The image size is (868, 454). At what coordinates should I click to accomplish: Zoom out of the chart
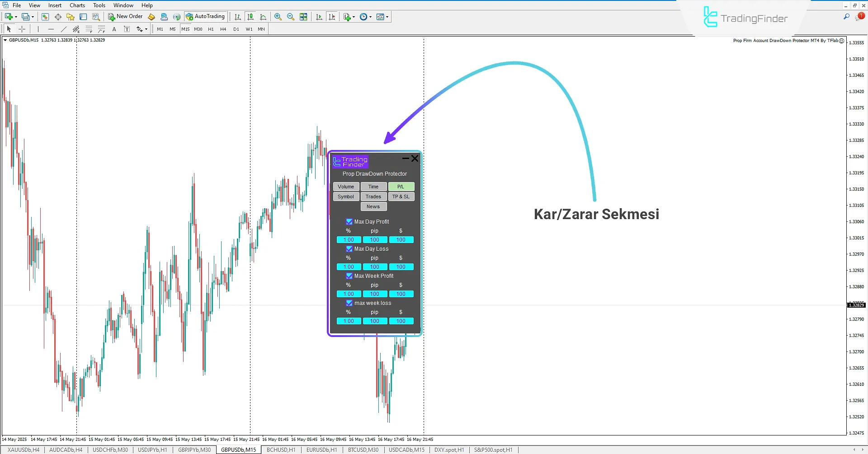pos(291,17)
